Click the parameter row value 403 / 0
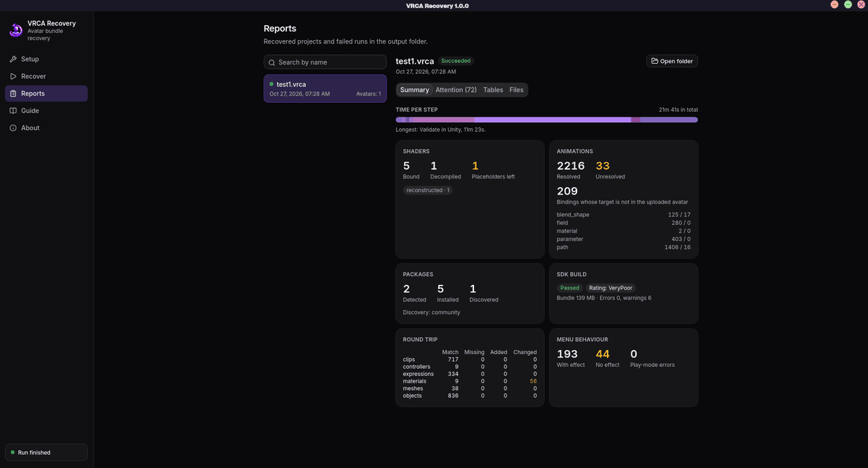The height and width of the screenshot is (468, 868). coord(679,239)
